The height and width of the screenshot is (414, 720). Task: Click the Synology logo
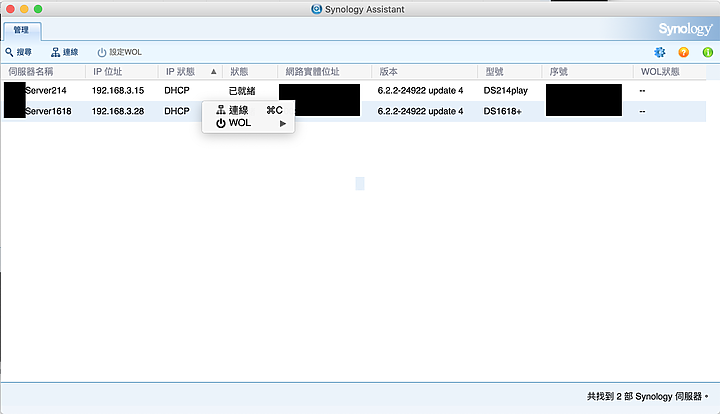pos(686,29)
